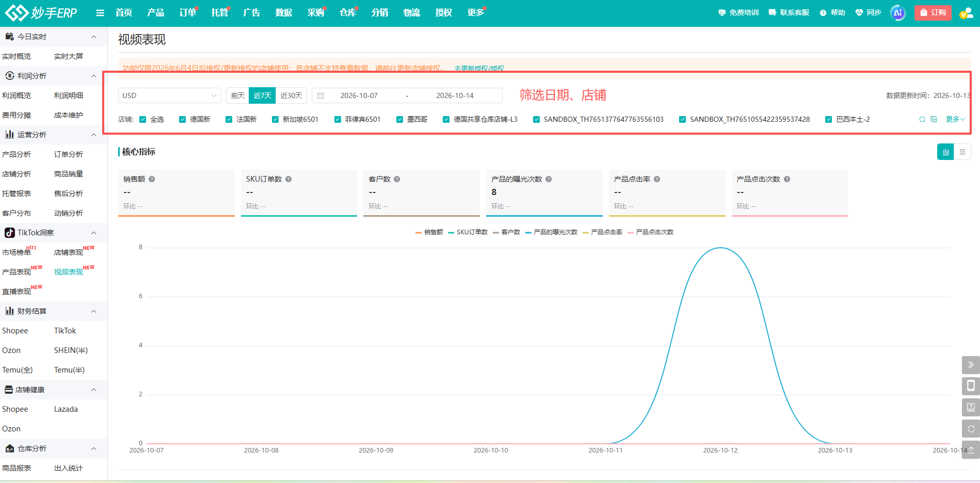Uncheck the 德国新 store checkbox
The height and width of the screenshot is (483, 980).
click(182, 119)
